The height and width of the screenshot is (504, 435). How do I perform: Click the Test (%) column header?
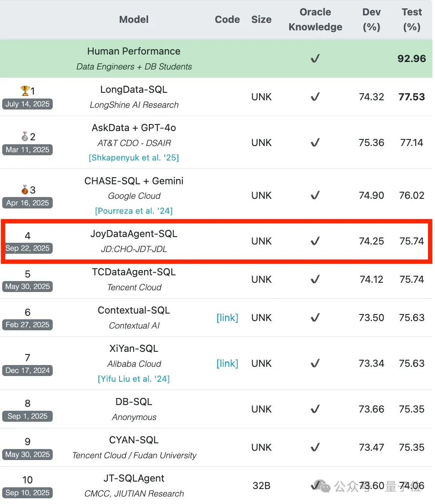coord(412,19)
